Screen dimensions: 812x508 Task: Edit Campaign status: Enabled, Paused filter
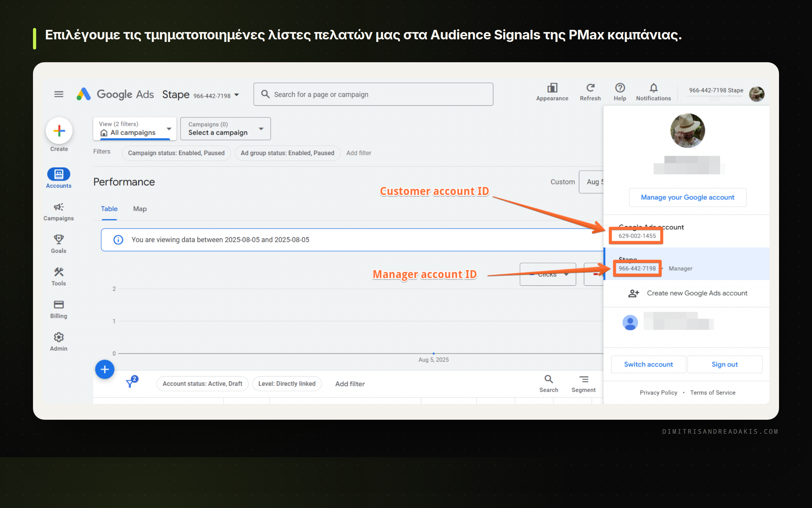[x=176, y=153]
